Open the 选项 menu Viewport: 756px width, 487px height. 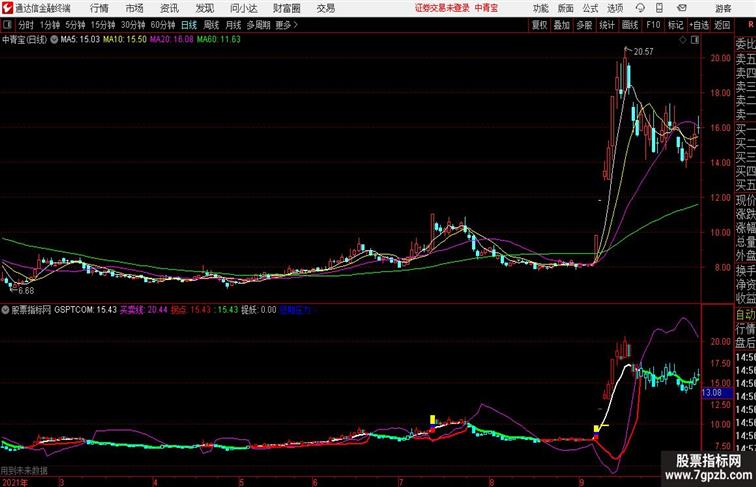(615, 8)
